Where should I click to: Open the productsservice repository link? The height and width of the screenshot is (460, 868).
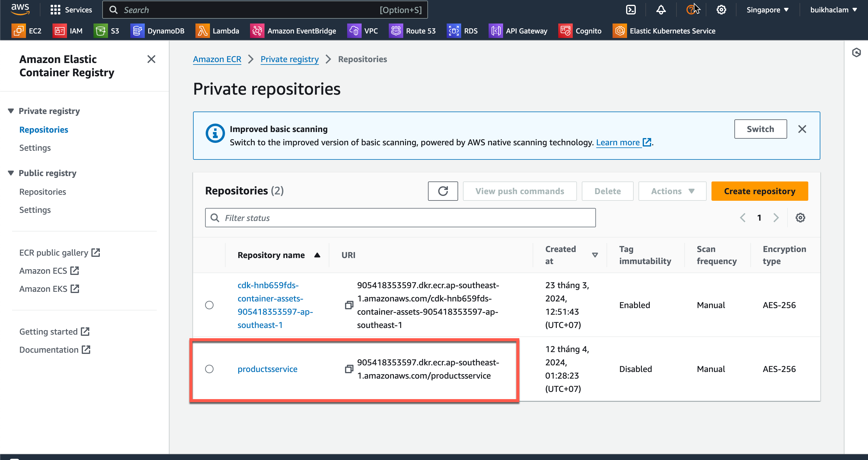pyautogui.click(x=267, y=369)
